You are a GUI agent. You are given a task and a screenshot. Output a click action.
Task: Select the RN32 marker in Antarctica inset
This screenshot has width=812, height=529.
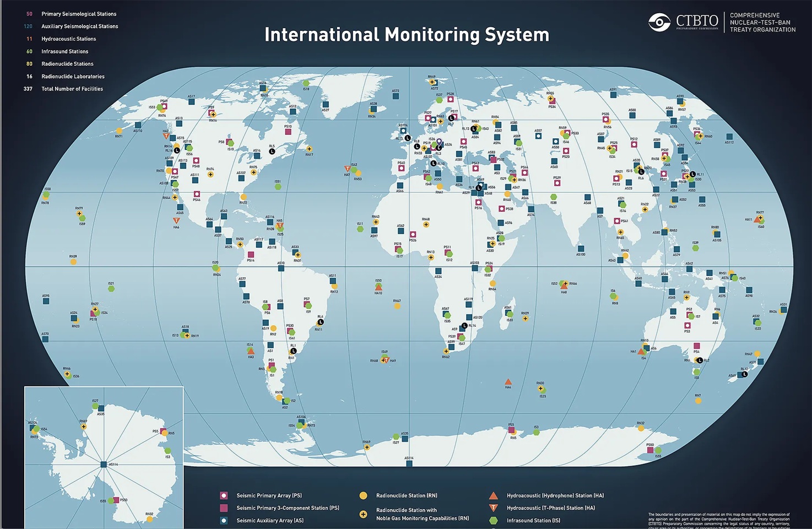(x=149, y=519)
